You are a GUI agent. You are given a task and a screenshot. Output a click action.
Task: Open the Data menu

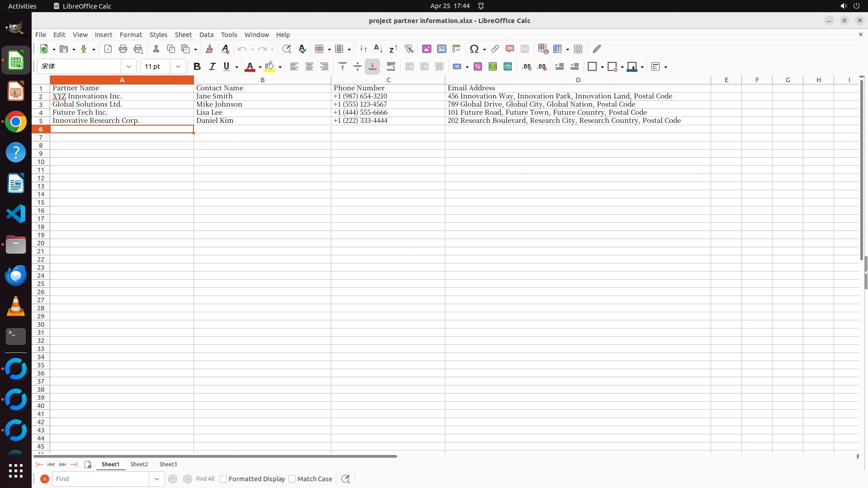pos(206,35)
